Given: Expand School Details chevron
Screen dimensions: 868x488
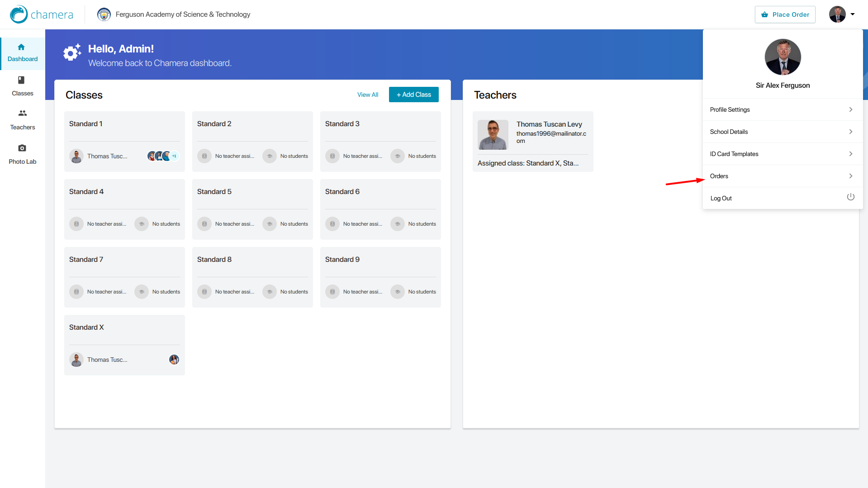Looking at the screenshot, I should click(x=851, y=132).
